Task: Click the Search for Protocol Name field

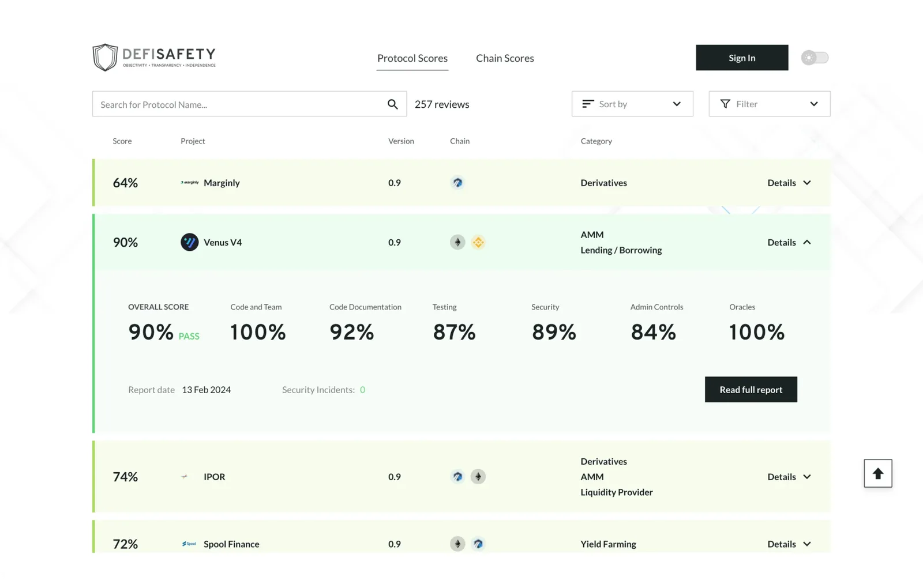Action: (249, 104)
